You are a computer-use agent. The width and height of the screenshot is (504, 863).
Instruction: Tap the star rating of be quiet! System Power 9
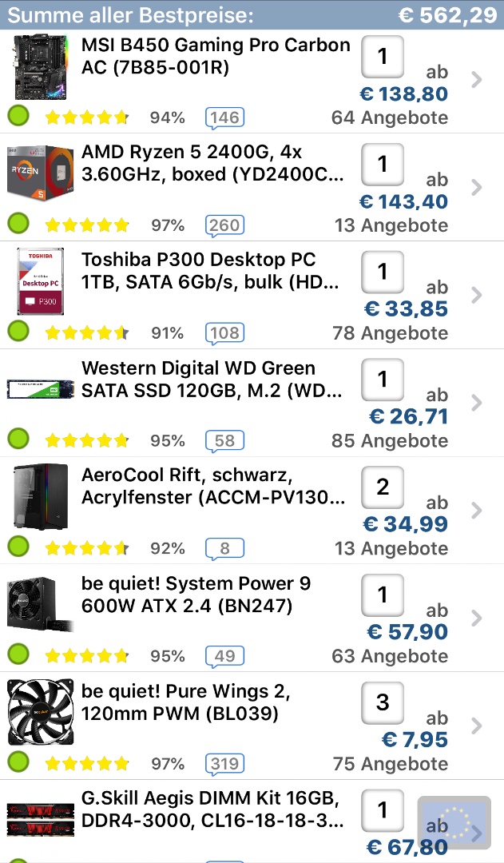(x=87, y=656)
